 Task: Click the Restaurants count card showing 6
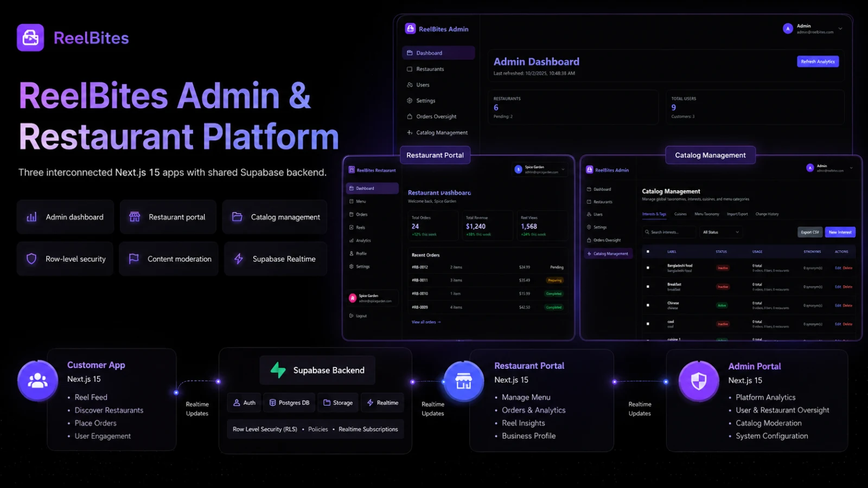[574, 107]
